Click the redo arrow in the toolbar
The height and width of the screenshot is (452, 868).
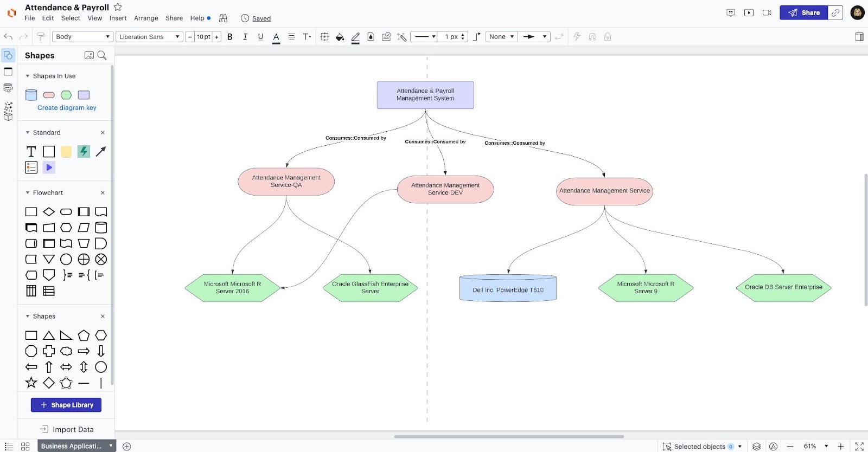tap(23, 37)
